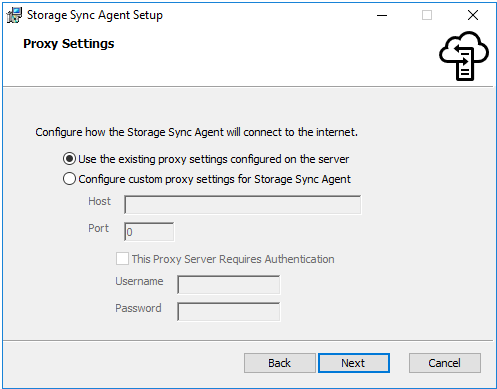Focus the Port number field
The height and width of the screenshot is (389, 497).
point(149,232)
